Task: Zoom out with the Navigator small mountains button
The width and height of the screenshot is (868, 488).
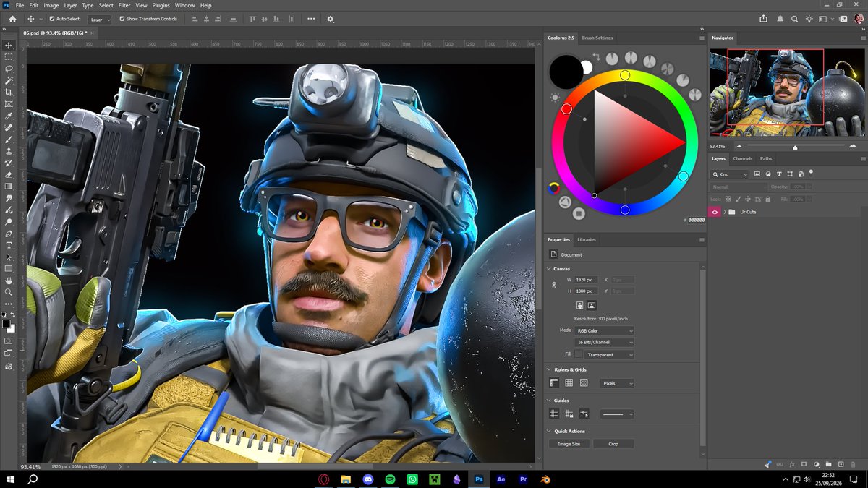Action: point(740,146)
